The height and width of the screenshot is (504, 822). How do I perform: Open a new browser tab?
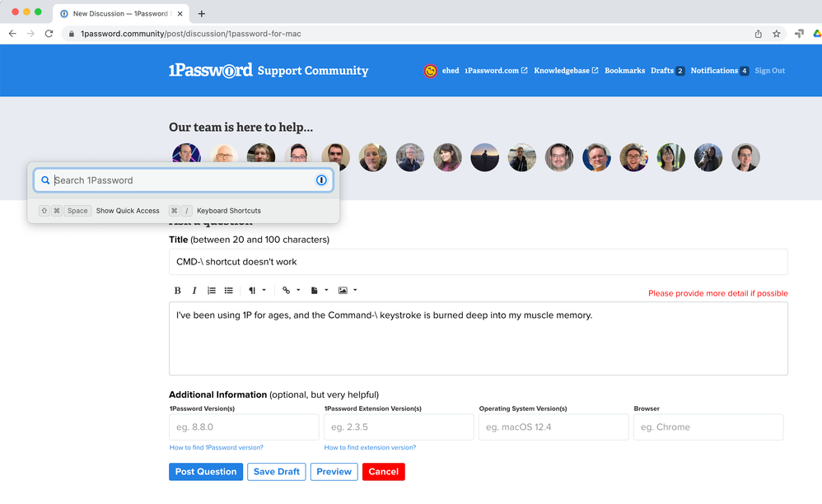201,14
